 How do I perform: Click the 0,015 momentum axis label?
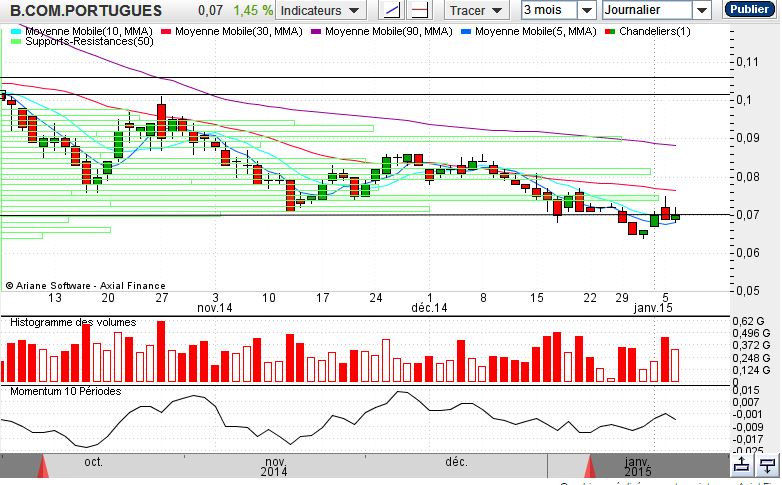pos(747,390)
